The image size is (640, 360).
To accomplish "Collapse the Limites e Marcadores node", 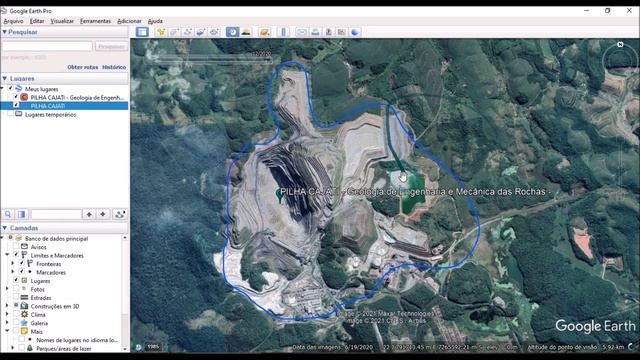I will (7, 255).
